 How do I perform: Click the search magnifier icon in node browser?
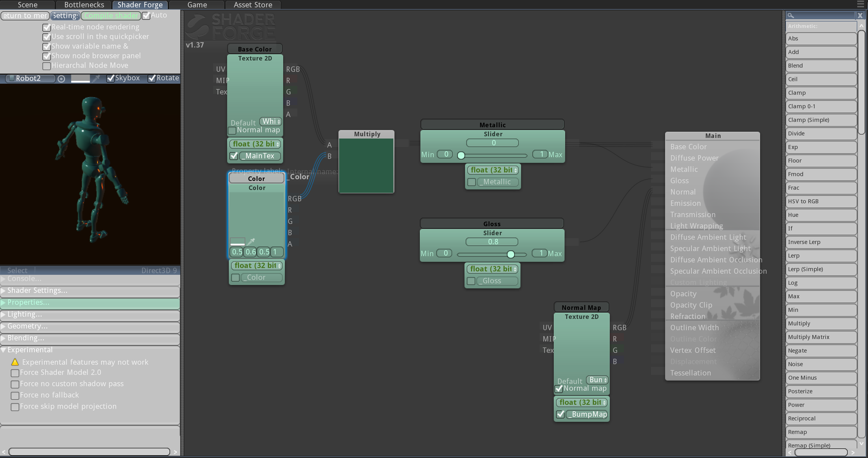tap(791, 16)
